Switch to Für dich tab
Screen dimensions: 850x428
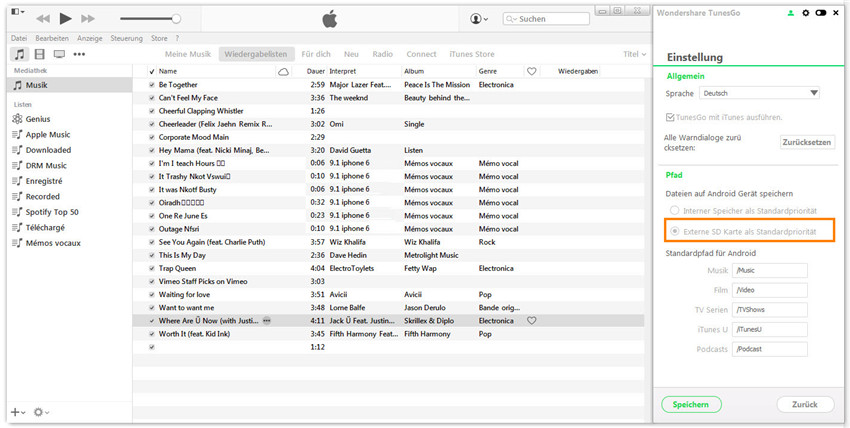pos(316,54)
